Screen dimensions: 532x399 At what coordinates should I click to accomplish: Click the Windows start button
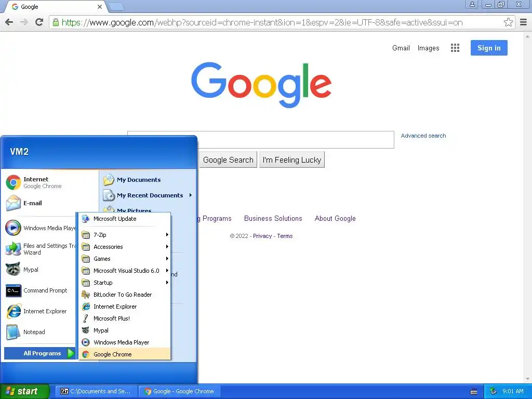click(24, 391)
